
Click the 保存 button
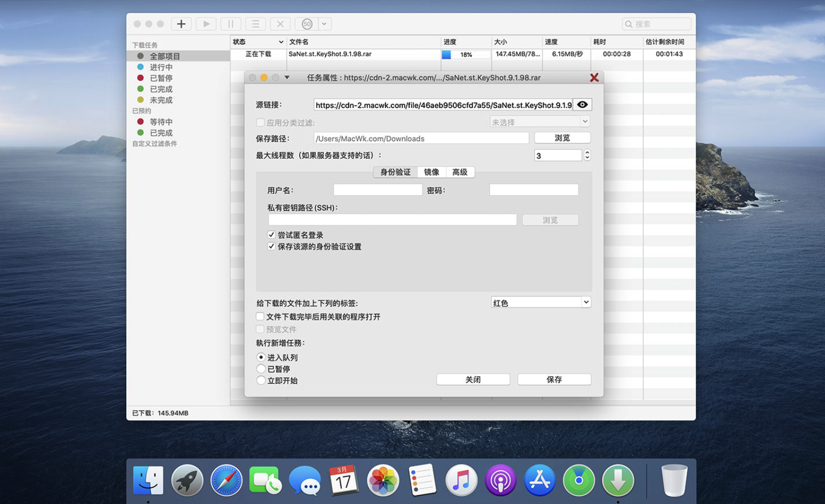coord(554,379)
